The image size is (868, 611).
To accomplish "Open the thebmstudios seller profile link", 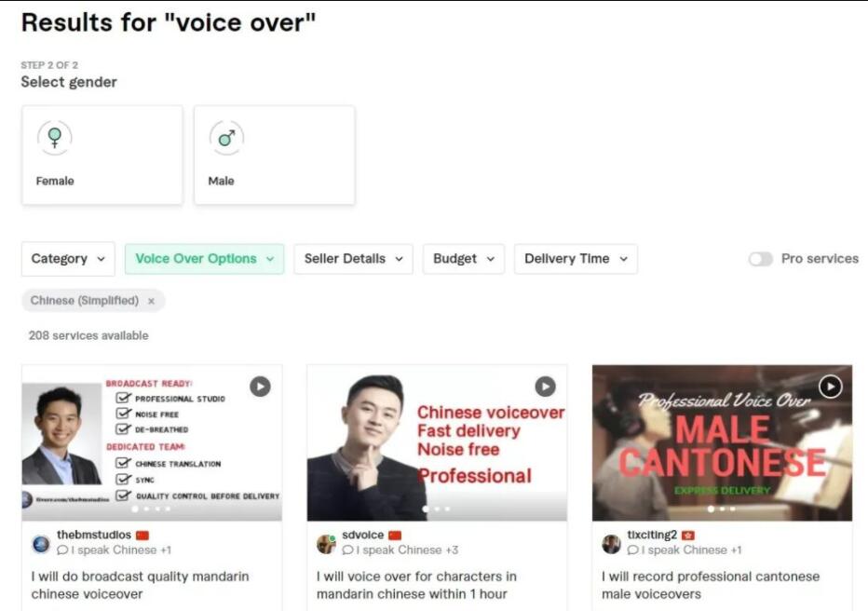I will tap(94, 536).
